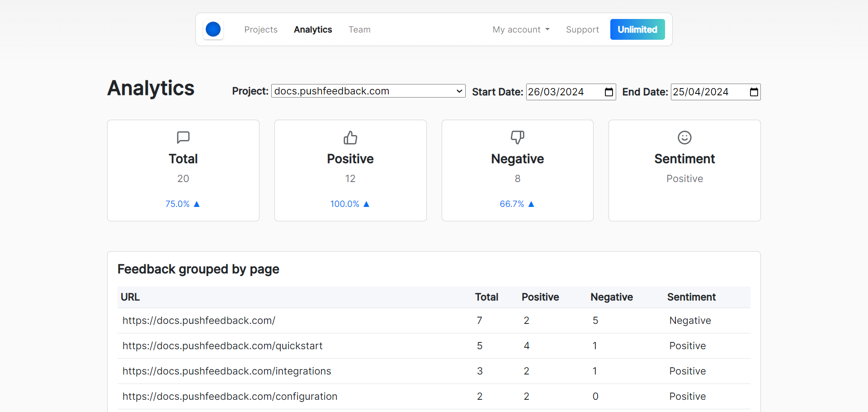The image size is (868, 412).
Task: Open the End Date calendar icon
Action: click(753, 92)
